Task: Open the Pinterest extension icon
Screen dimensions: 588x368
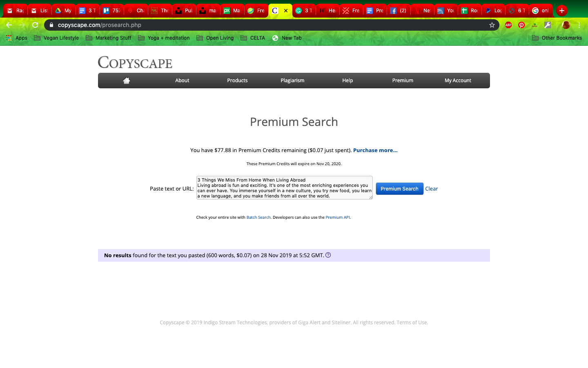Action: point(521,25)
